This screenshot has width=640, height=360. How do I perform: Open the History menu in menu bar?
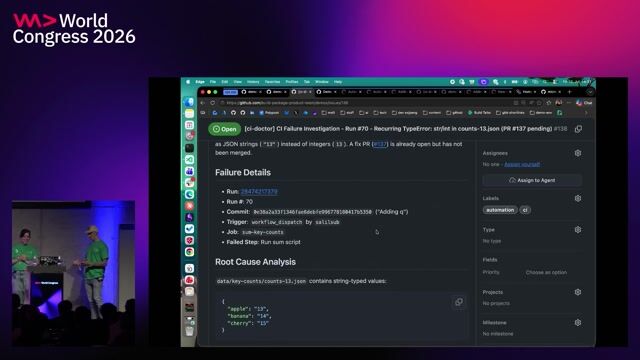[x=253, y=82]
